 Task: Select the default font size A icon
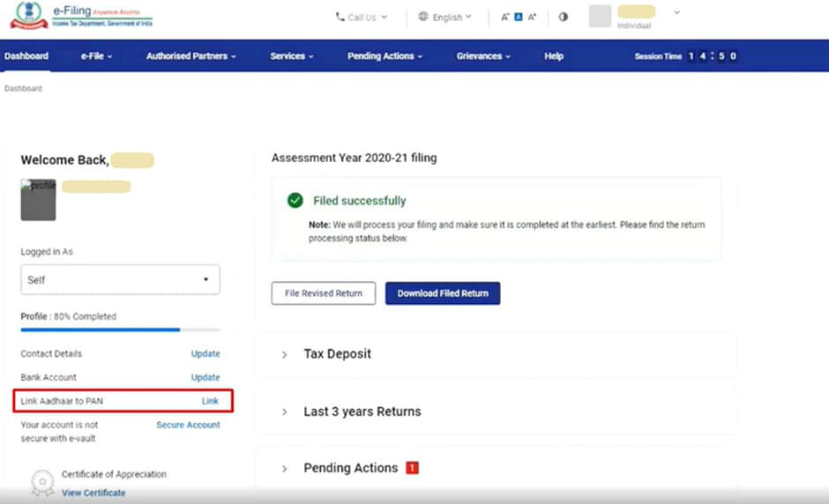519,17
